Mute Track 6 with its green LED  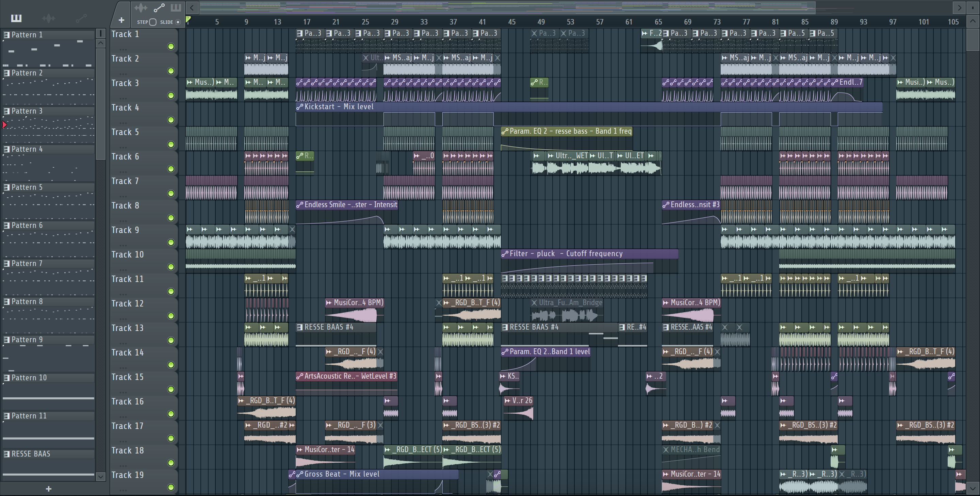tap(171, 169)
